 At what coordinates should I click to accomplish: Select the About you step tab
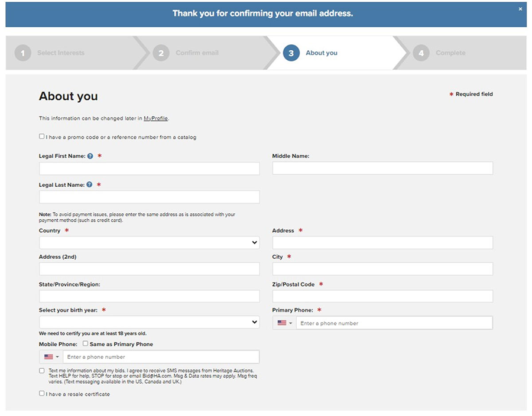pyautogui.click(x=321, y=53)
